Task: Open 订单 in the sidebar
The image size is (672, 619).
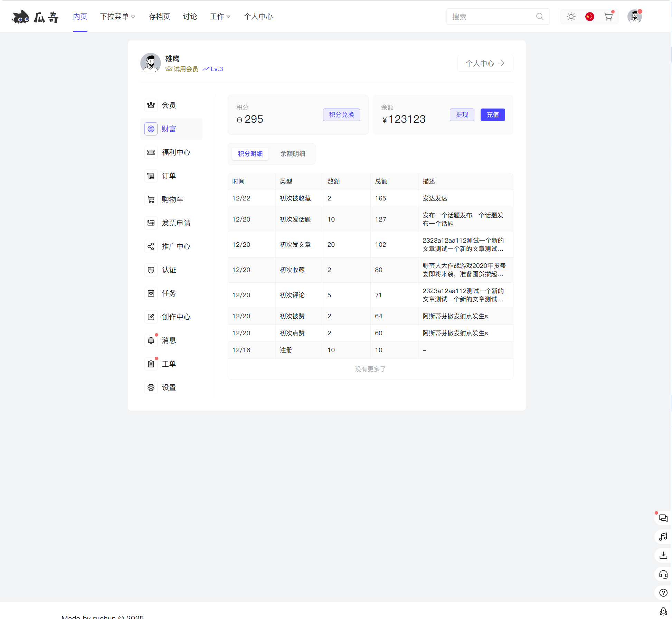Action: (x=169, y=176)
